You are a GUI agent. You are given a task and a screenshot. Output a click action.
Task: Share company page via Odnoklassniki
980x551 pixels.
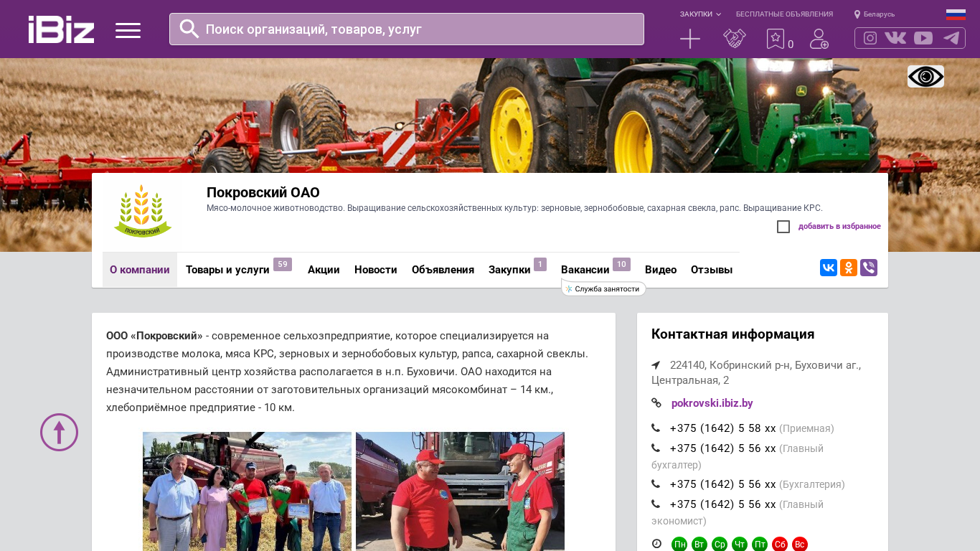(849, 268)
